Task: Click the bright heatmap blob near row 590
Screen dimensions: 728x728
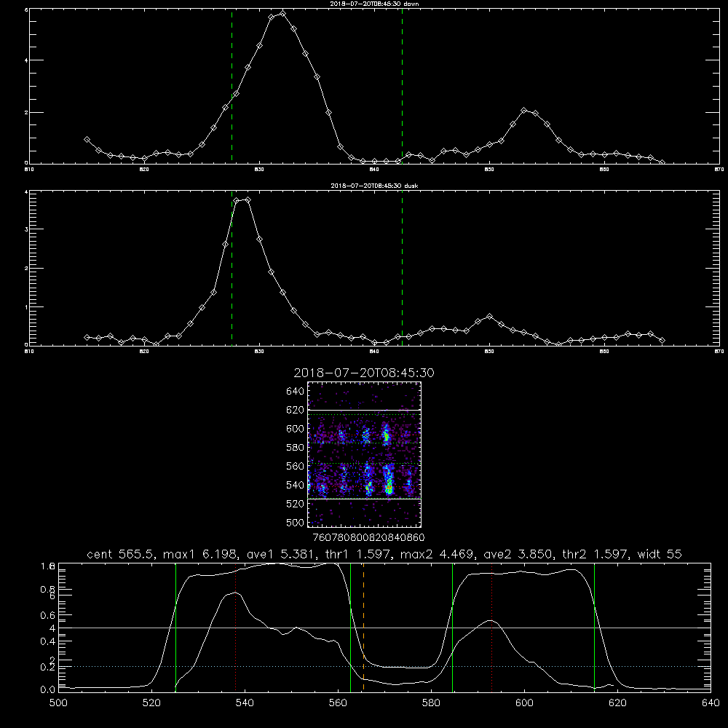Action: pos(385,435)
